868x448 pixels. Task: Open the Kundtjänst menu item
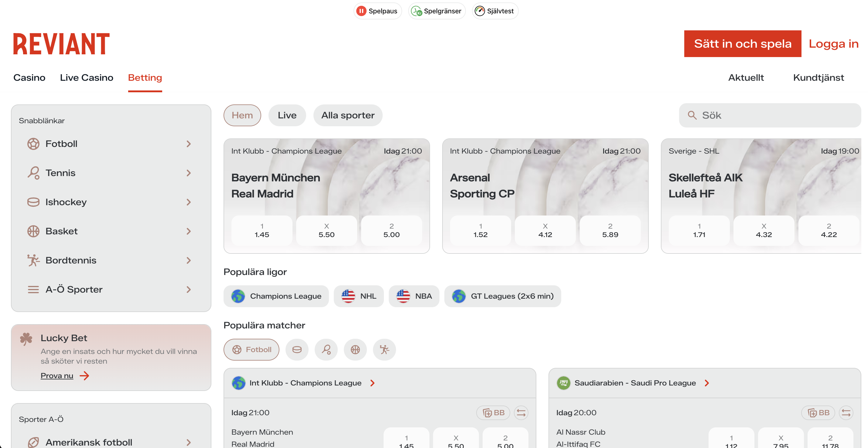tap(818, 77)
